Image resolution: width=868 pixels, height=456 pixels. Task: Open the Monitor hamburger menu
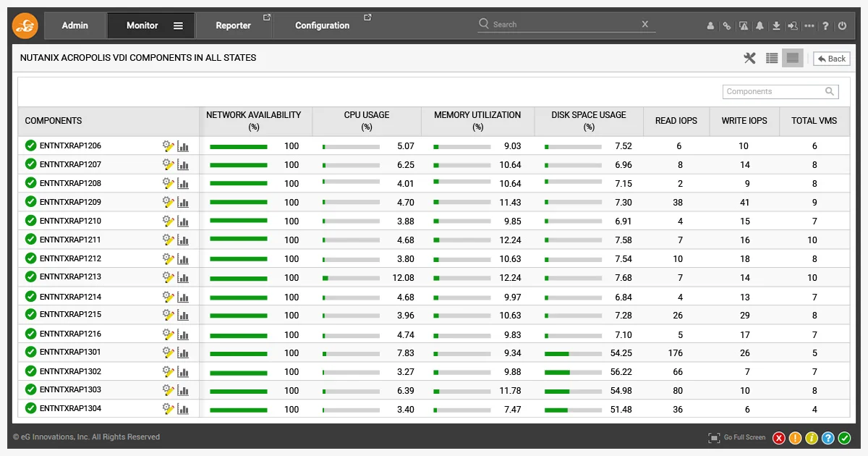(178, 26)
